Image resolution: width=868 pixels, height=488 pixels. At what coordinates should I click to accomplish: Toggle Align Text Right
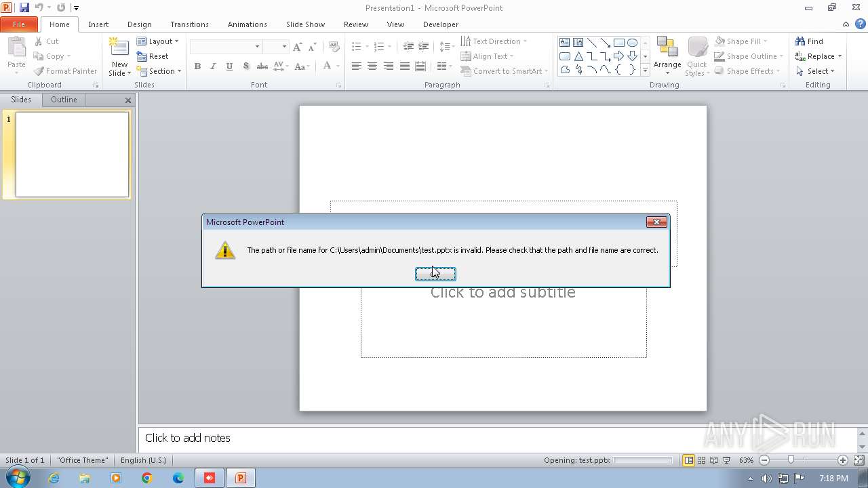coord(389,66)
